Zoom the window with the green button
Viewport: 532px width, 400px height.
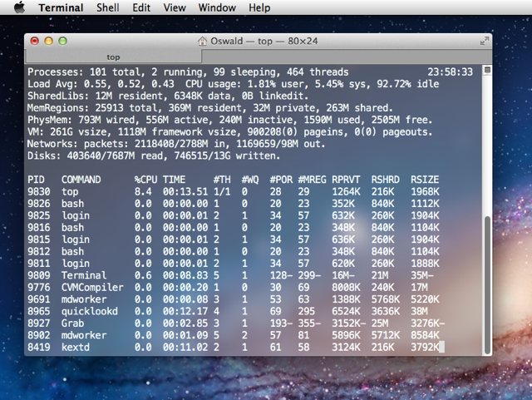click(x=63, y=40)
